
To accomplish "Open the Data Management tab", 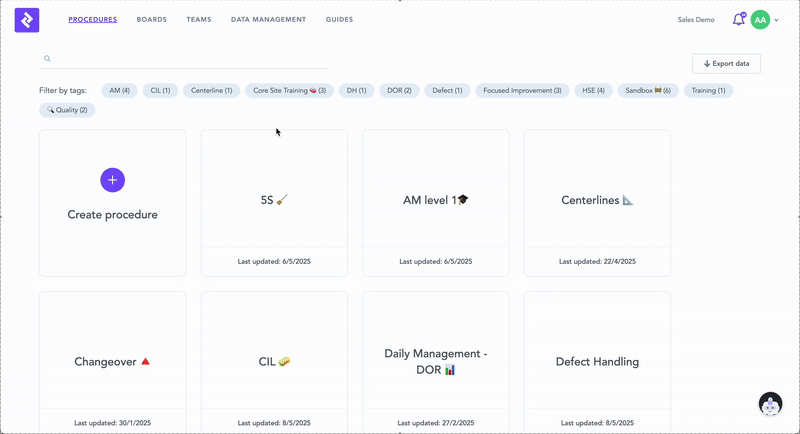I will coord(268,20).
